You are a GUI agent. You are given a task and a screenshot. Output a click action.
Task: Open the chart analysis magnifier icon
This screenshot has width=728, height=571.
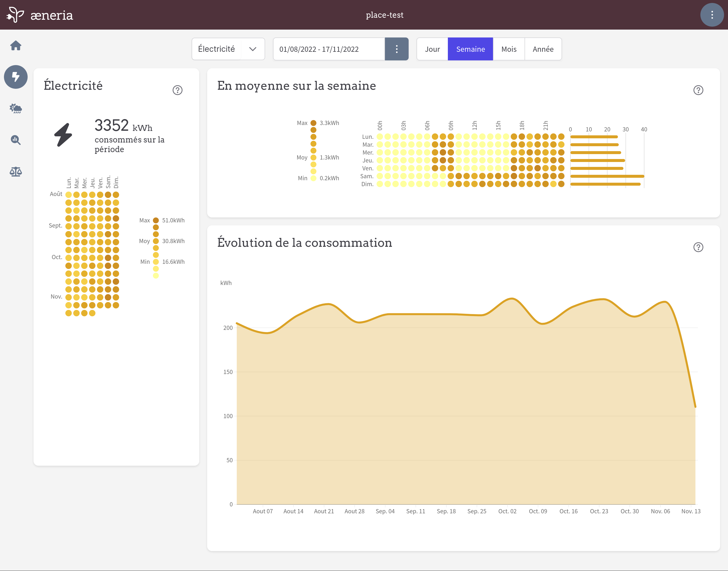click(16, 140)
